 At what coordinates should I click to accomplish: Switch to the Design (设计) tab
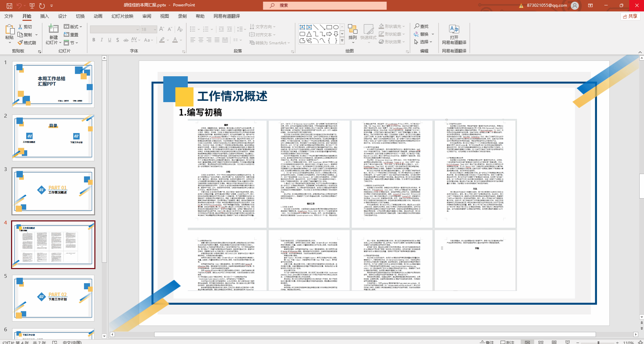[x=62, y=16]
